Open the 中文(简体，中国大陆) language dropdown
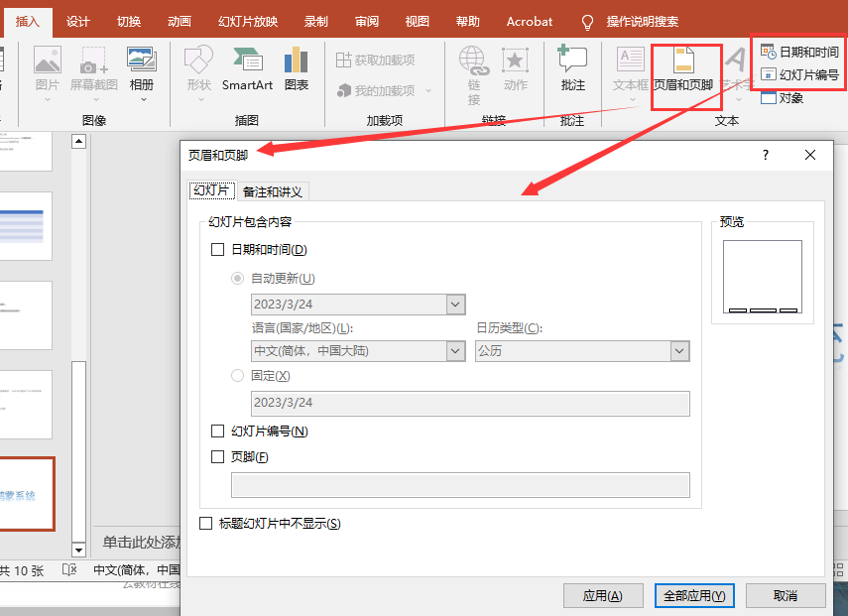The width and height of the screenshot is (848, 616). pos(455,351)
